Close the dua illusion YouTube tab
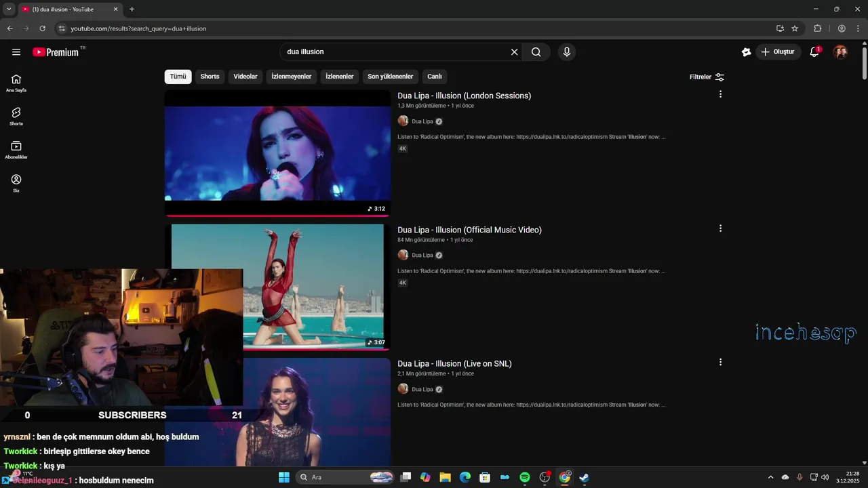This screenshot has width=868, height=488. 115,9
